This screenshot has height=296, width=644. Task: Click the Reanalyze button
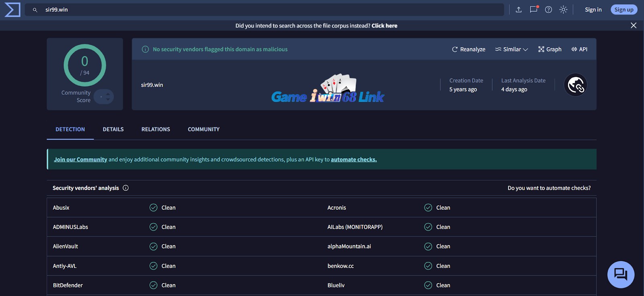469,49
